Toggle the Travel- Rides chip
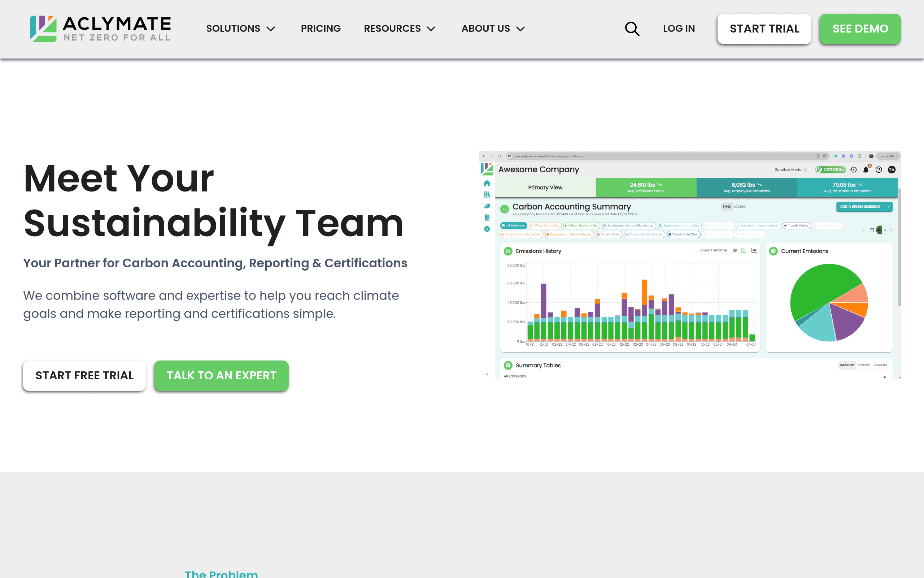Screen dimensions: 924x578 pyautogui.click(x=609, y=234)
